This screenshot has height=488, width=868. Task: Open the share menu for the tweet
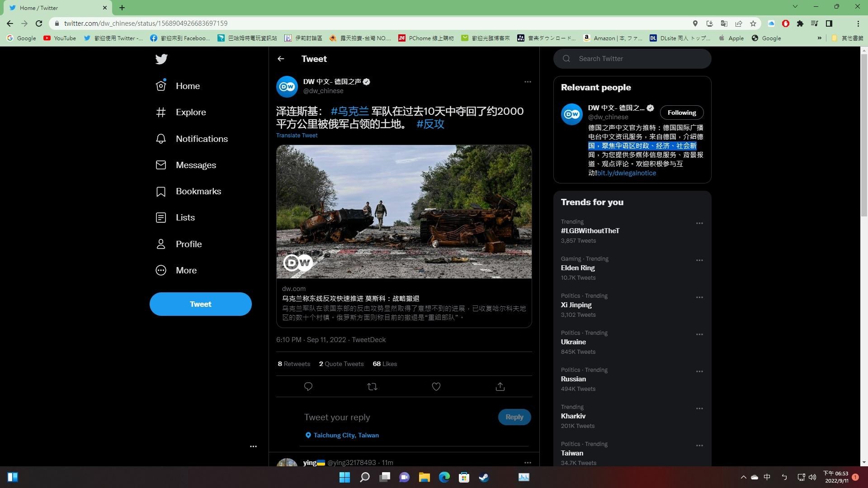pyautogui.click(x=500, y=386)
